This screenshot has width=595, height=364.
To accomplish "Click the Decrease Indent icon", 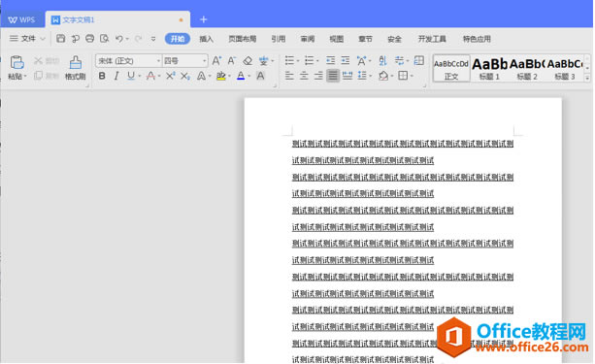I will coord(331,60).
